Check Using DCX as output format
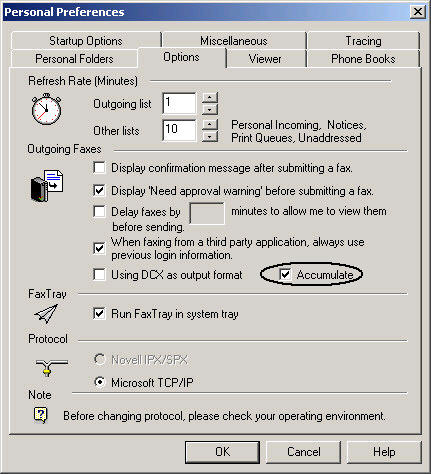Viewport: 431px width, 474px height. click(99, 275)
